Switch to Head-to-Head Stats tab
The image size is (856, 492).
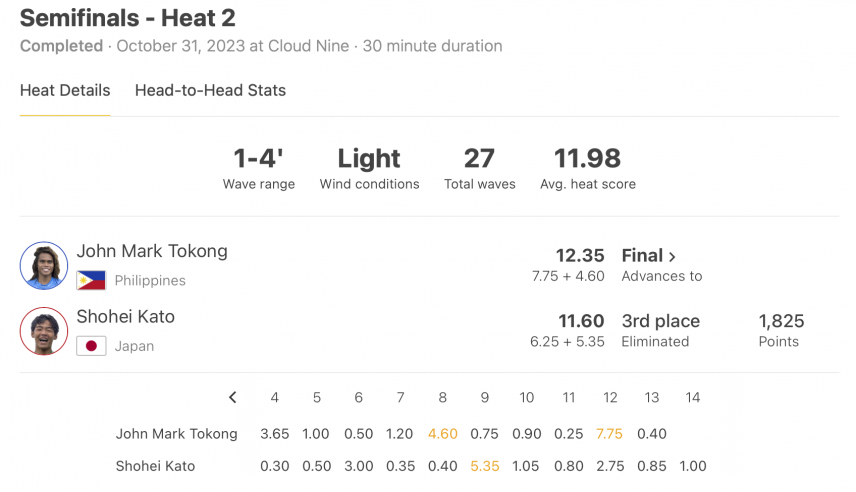(210, 90)
